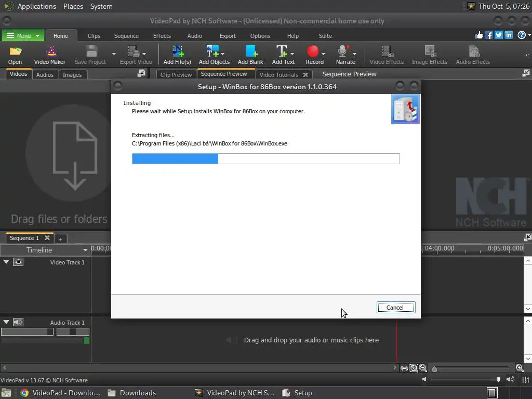Screen dimensions: 532x399
Task: Click the Twitter share icon
Action: (x=498, y=35)
